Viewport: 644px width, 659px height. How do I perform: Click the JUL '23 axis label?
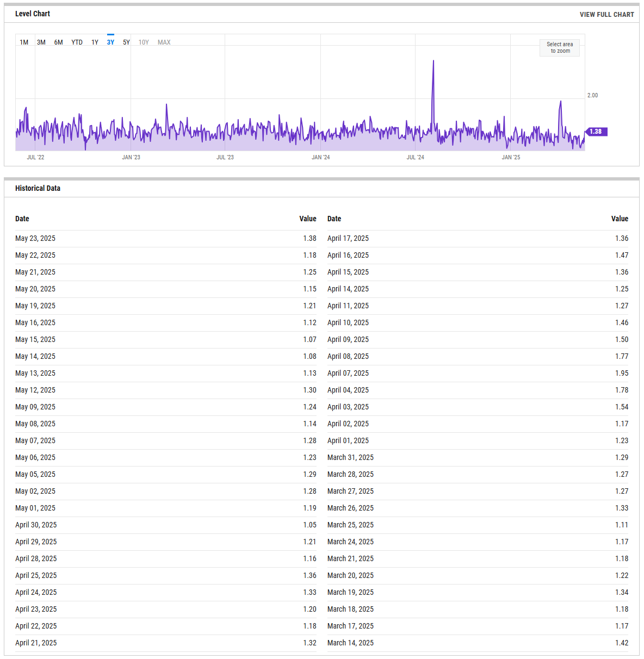(x=225, y=157)
